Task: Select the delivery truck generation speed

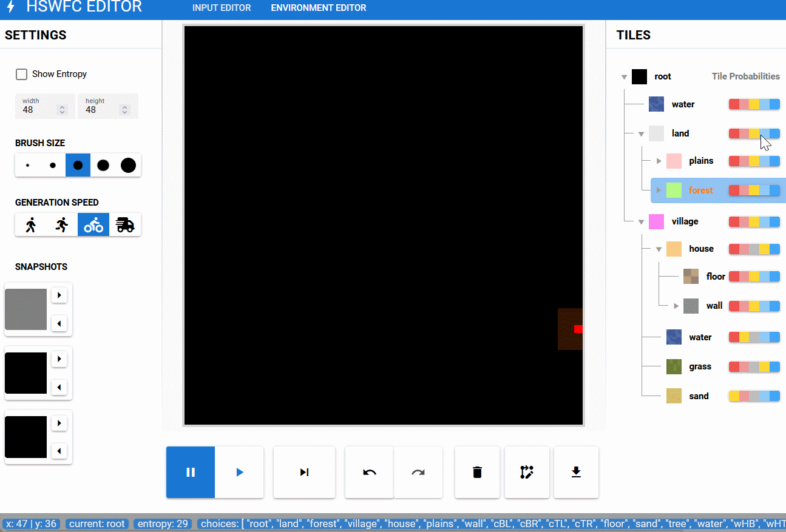Action: tap(125, 225)
